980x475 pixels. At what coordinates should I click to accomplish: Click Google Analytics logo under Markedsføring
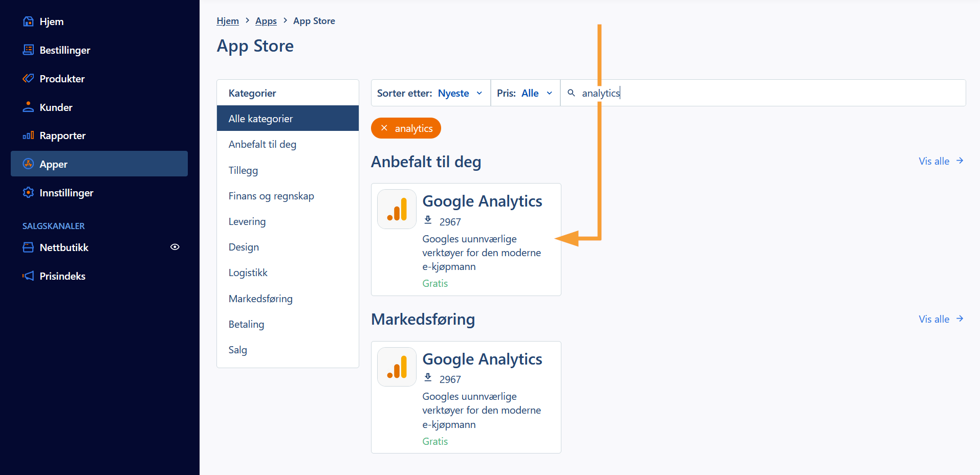click(x=397, y=367)
